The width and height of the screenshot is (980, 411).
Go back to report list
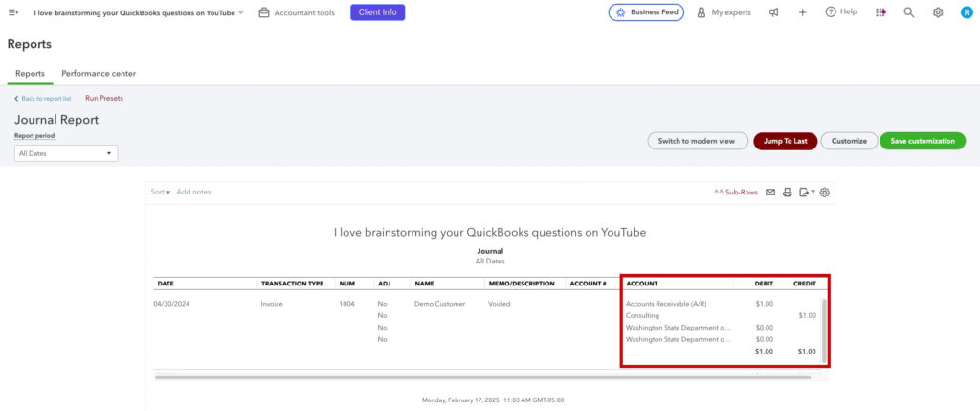pos(42,99)
